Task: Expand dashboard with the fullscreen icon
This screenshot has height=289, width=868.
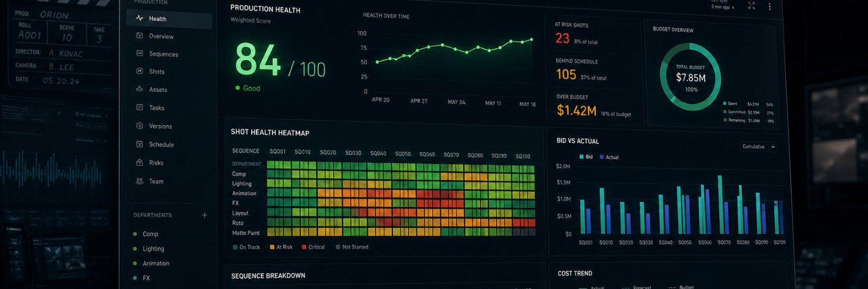Action: [x=752, y=6]
